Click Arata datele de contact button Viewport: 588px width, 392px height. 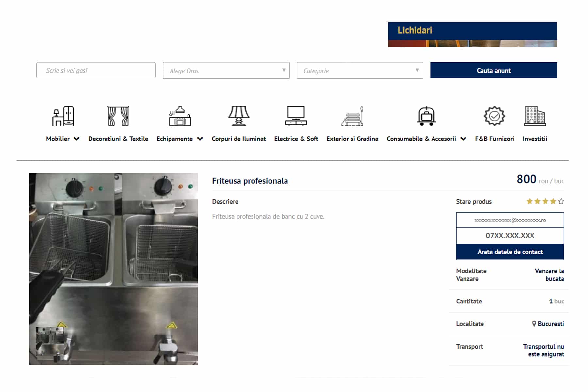pyautogui.click(x=510, y=252)
